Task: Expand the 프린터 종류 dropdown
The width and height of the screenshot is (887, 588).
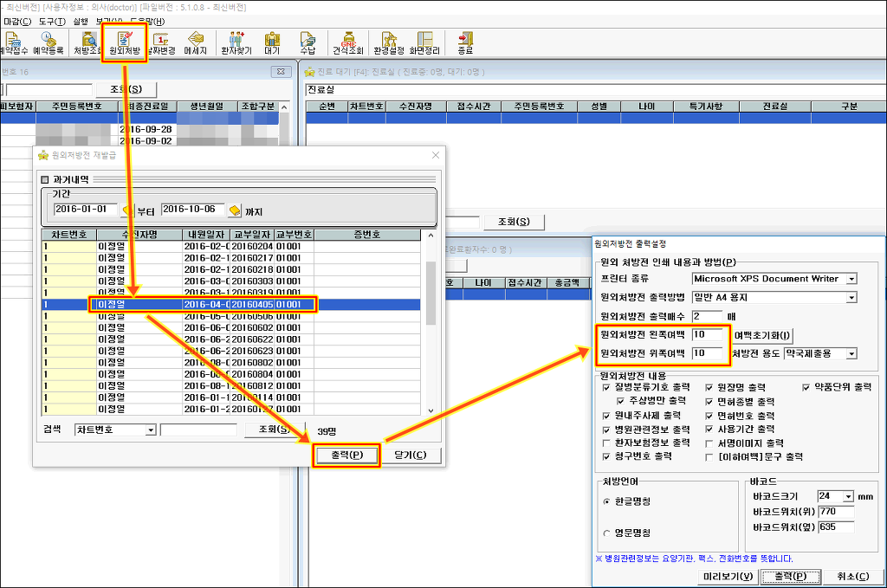Action: pos(851,279)
